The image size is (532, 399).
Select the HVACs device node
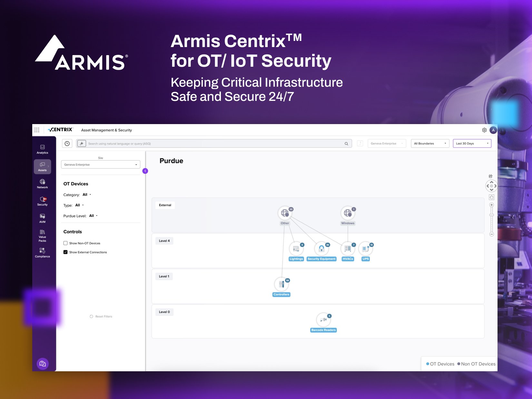click(x=348, y=249)
